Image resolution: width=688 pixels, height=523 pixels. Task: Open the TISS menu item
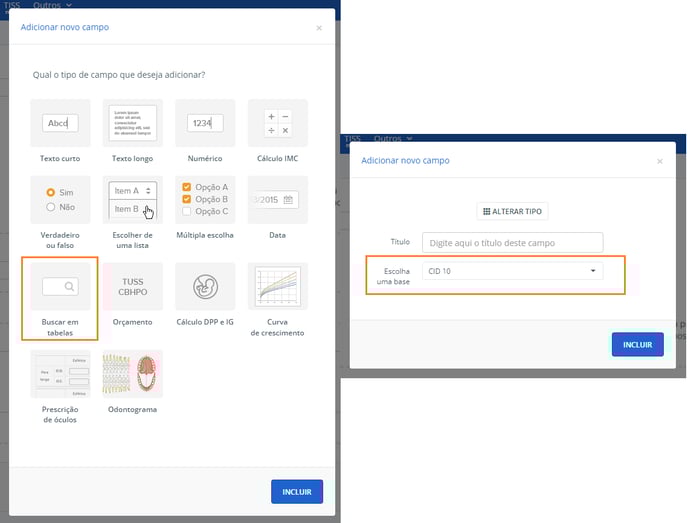[12, 5]
